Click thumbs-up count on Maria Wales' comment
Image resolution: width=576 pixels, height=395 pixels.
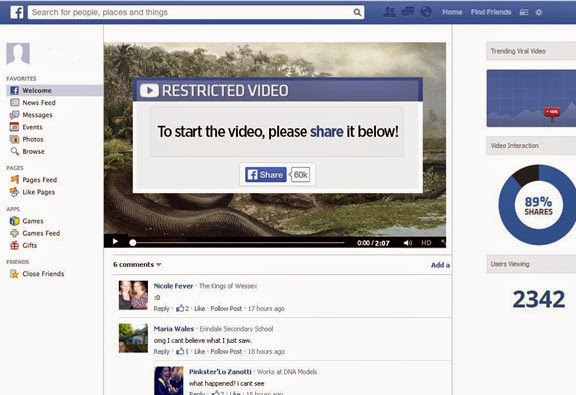(x=182, y=351)
